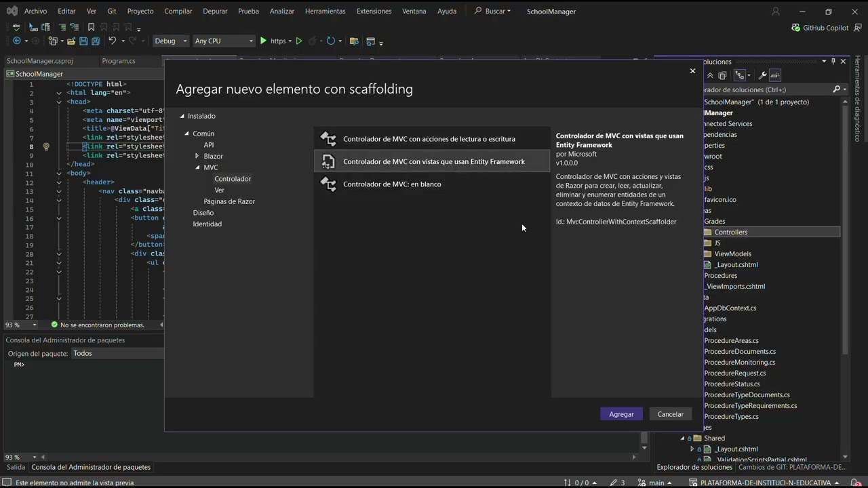Click the spell checker abc icon

(15, 28)
